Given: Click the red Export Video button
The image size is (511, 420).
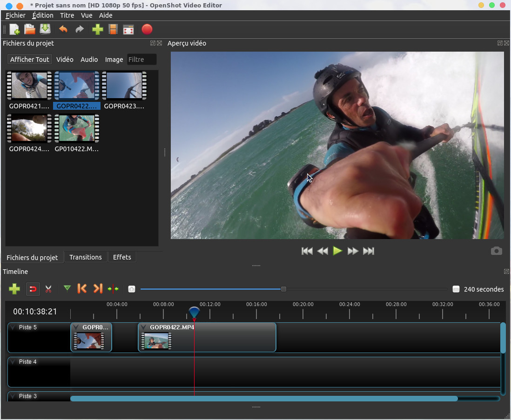Looking at the screenshot, I should click(147, 29).
